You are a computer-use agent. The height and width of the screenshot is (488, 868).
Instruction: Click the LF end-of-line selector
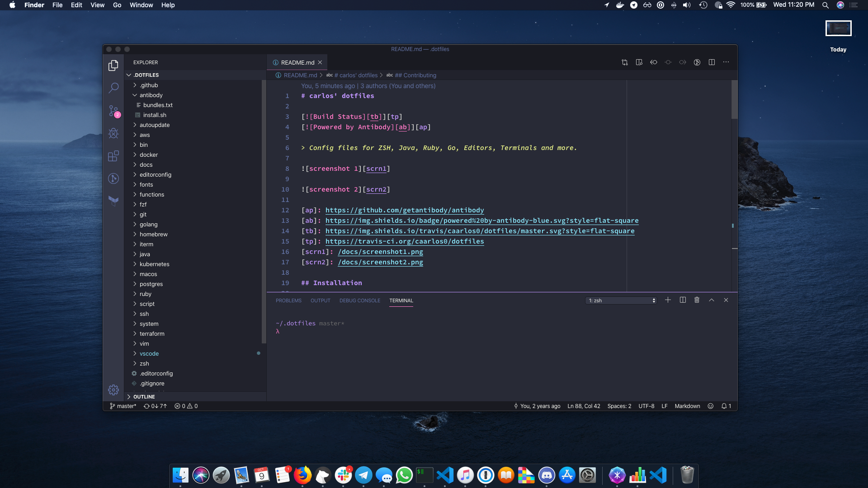tap(665, 406)
